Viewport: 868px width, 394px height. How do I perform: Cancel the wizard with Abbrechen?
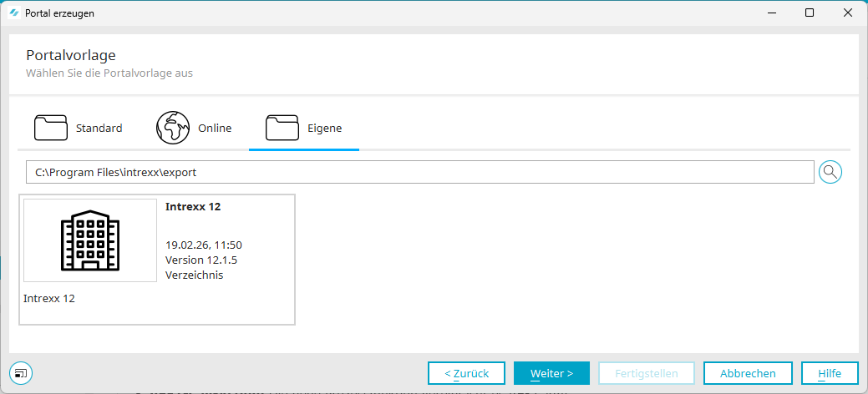(x=748, y=373)
